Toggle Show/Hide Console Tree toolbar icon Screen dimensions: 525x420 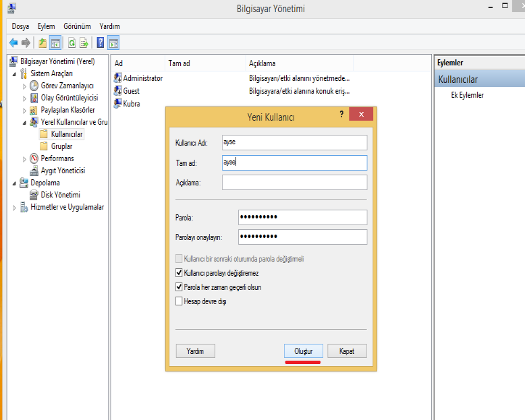click(x=55, y=42)
